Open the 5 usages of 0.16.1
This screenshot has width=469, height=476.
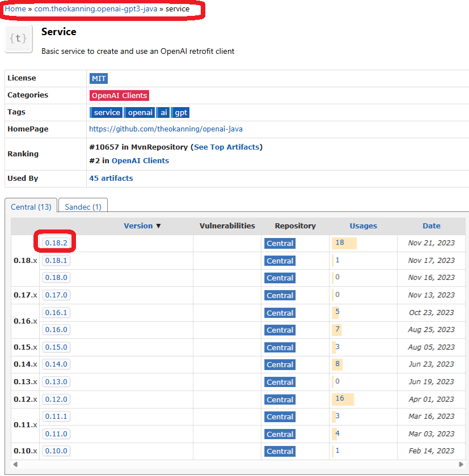click(337, 312)
